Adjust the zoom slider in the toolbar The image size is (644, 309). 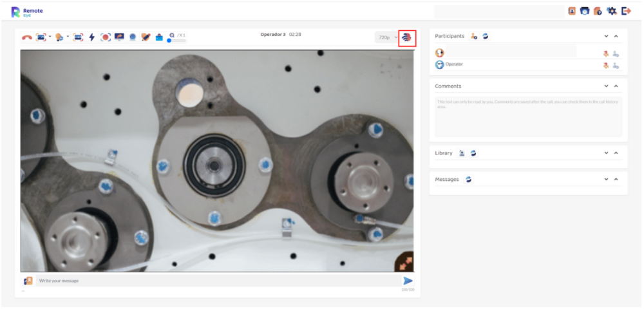pos(177,41)
